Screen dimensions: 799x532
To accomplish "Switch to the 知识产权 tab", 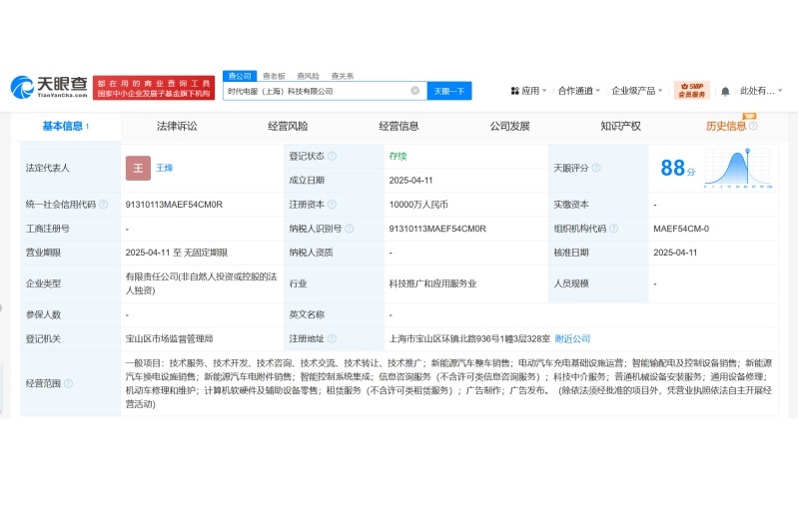I will tap(620, 127).
